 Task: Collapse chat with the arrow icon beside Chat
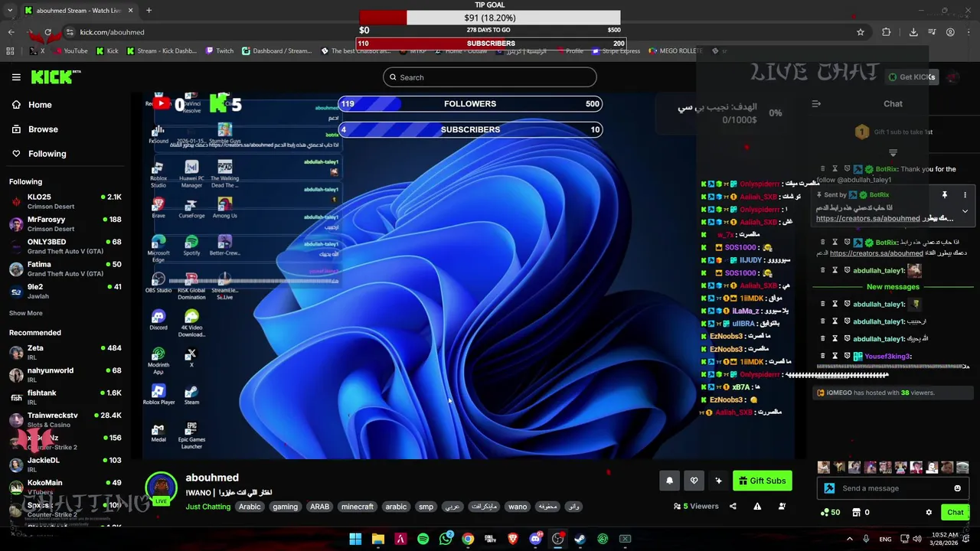[x=816, y=104]
